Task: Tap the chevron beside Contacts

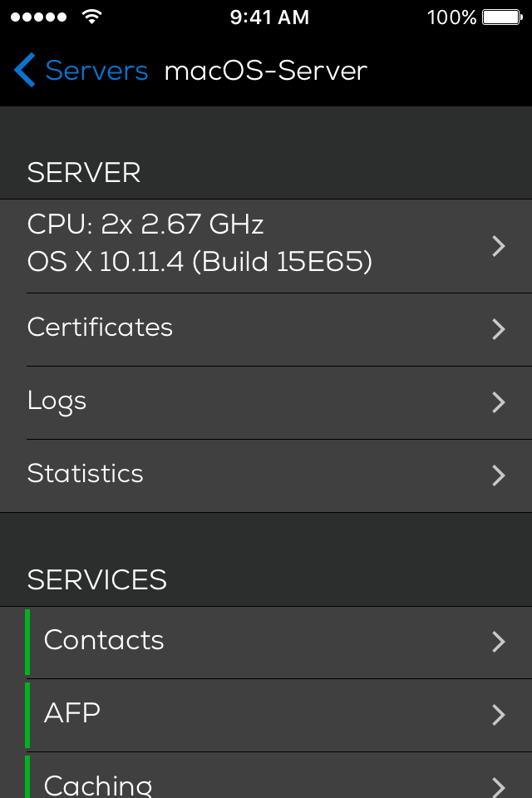Action: click(499, 642)
